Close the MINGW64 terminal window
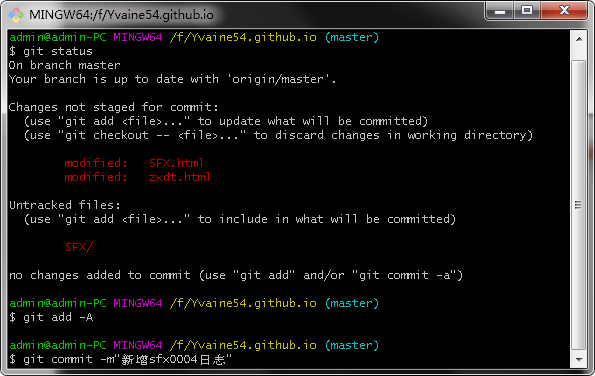This screenshot has width=595, height=376. pyautogui.click(x=564, y=11)
